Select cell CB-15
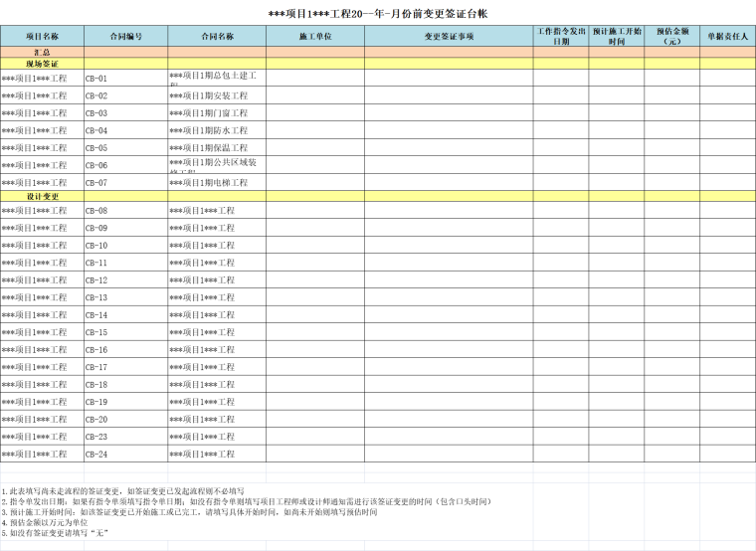This screenshot has width=756, height=551. tap(126, 331)
